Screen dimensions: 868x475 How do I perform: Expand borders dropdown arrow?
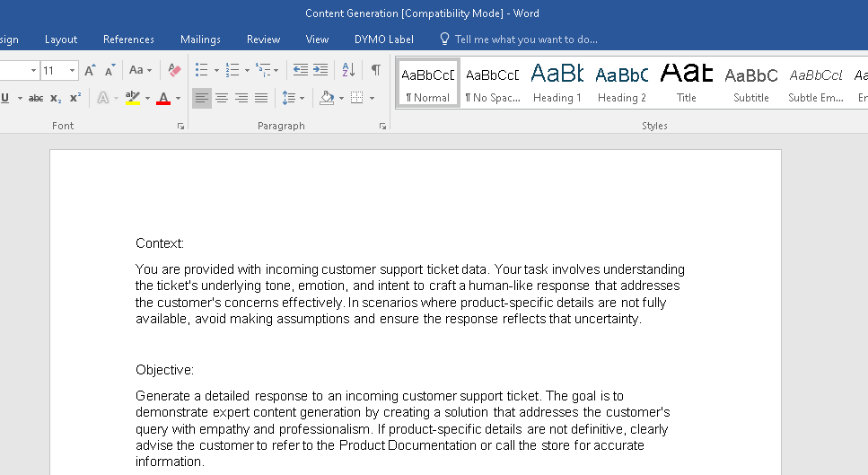coord(372,99)
